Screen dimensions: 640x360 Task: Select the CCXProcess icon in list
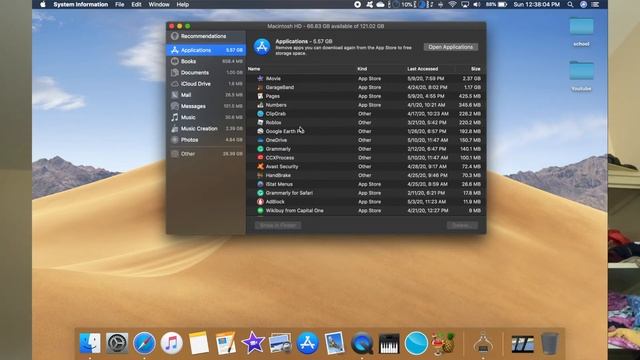[x=260, y=158]
